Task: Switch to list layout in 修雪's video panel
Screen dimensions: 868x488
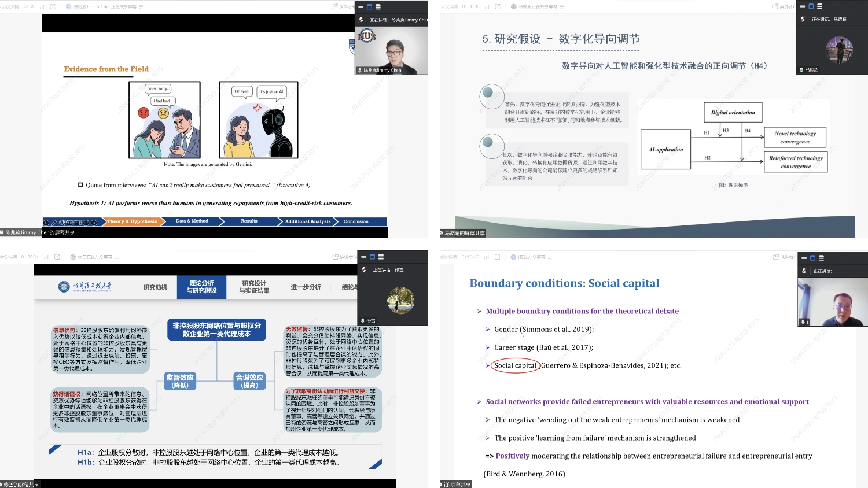Action: tap(381, 257)
